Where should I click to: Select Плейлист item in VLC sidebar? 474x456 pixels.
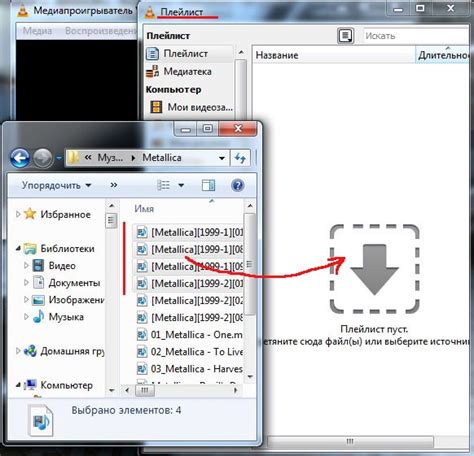pyautogui.click(x=189, y=54)
